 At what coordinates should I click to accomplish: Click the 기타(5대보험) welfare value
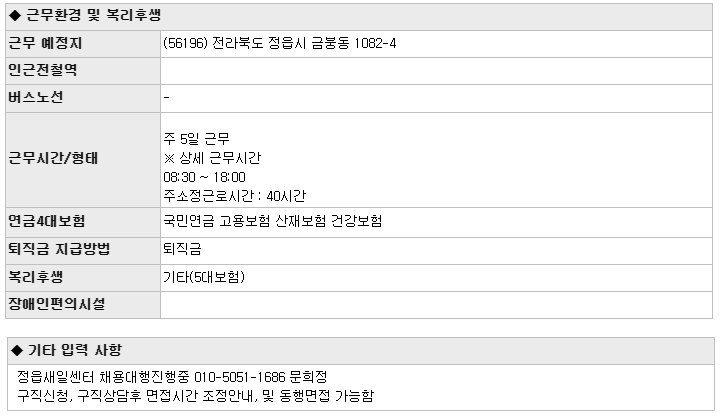tap(204, 277)
